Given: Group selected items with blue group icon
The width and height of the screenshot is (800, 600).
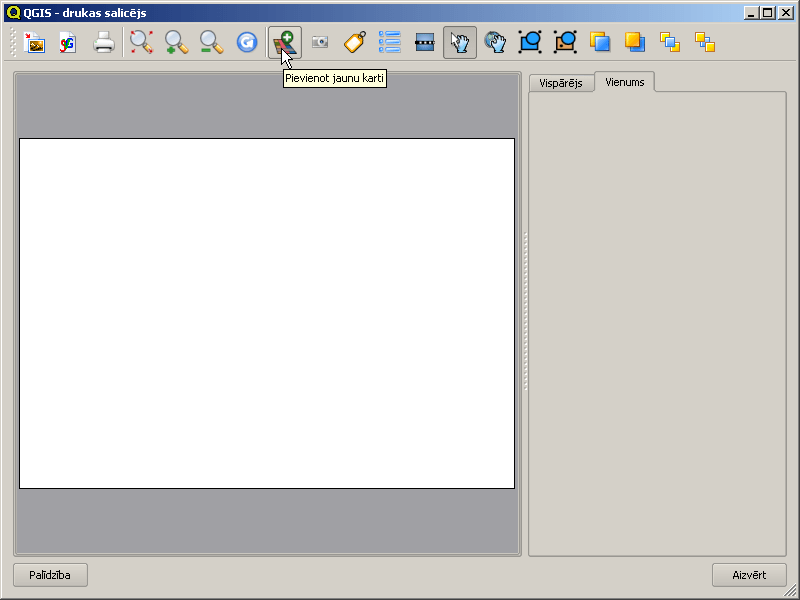Looking at the screenshot, I should point(530,42).
